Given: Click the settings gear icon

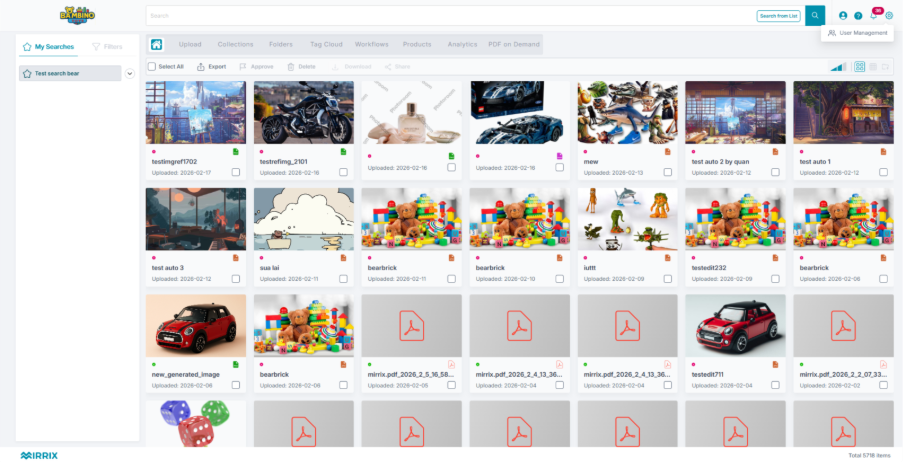Looking at the screenshot, I should point(889,16).
